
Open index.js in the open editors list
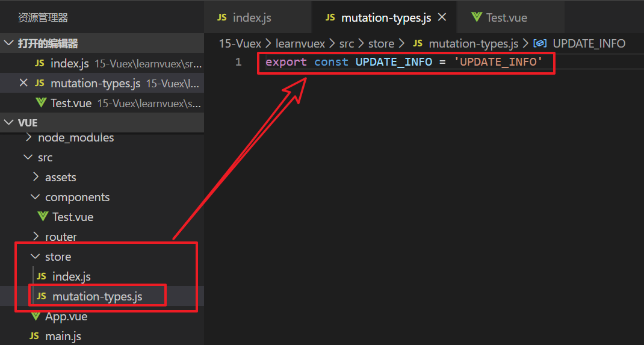(102, 63)
